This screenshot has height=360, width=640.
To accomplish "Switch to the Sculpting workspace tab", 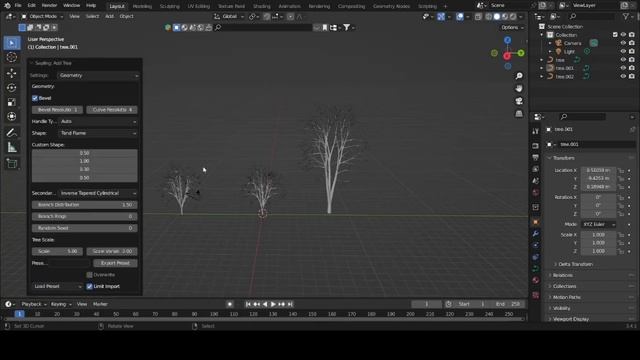I will click(x=169, y=6).
